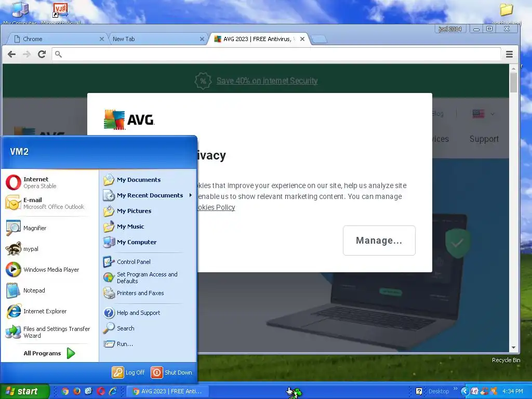Click page scrollbar down arrow
The image size is (532, 399).
coord(513,348)
